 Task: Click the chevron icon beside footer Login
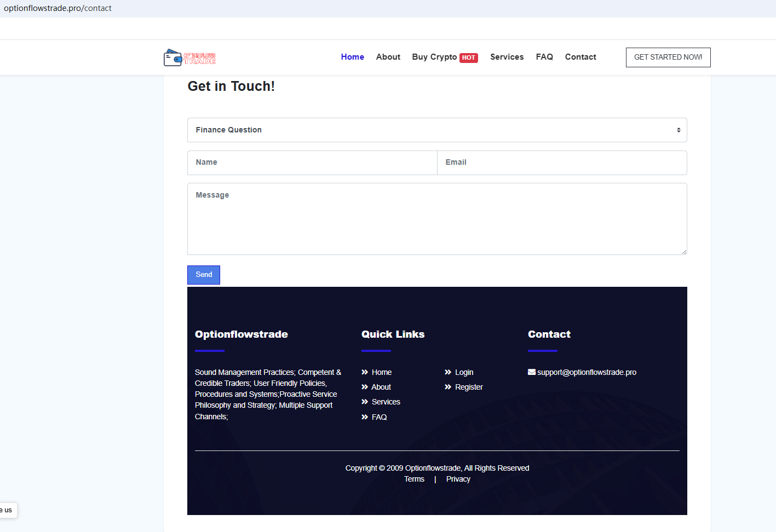[448, 372]
